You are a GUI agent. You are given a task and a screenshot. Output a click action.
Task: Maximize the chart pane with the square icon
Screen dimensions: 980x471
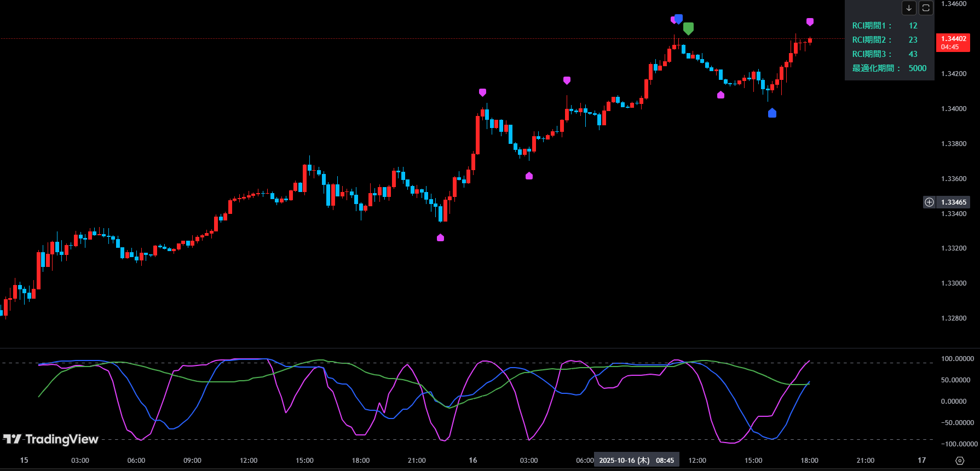tap(926, 8)
